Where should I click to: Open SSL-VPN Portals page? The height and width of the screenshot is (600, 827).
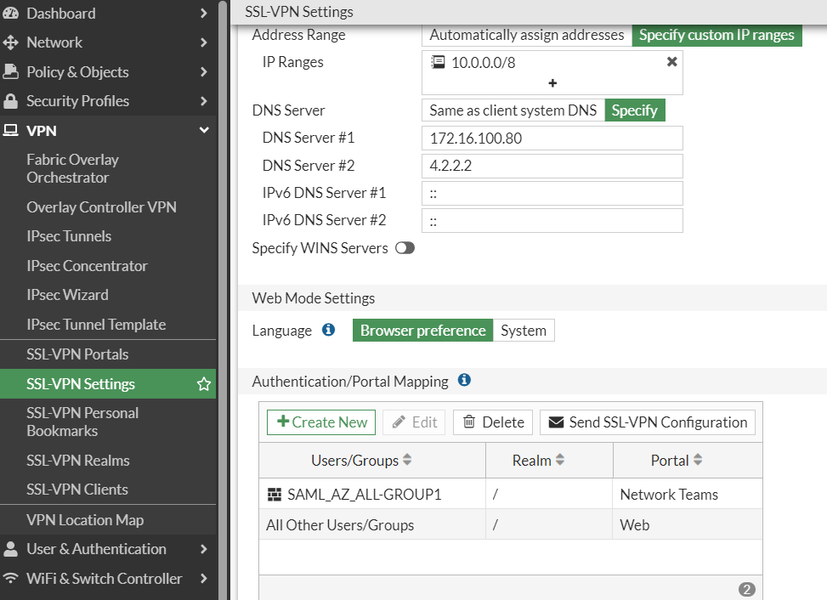point(77,354)
